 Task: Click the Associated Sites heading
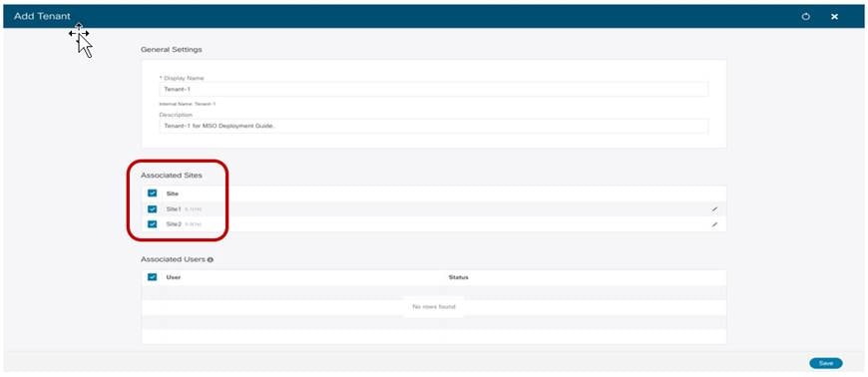[x=172, y=175]
